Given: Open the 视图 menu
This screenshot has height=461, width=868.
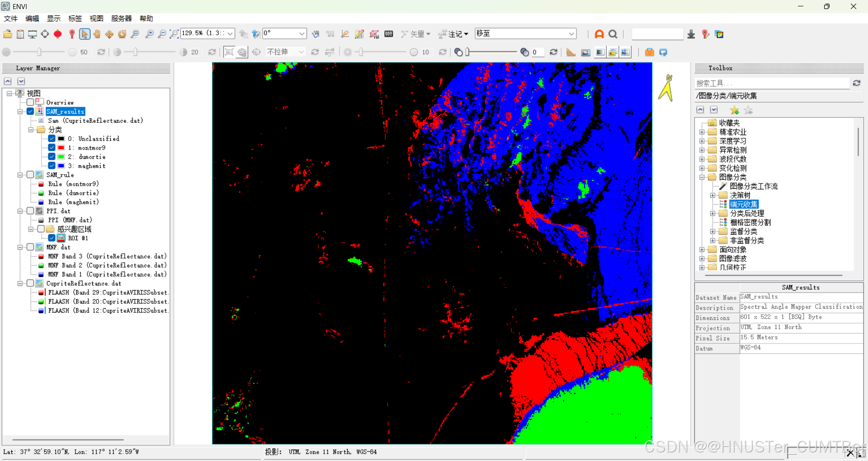Looking at the screenshot, I should coord(96,19).
